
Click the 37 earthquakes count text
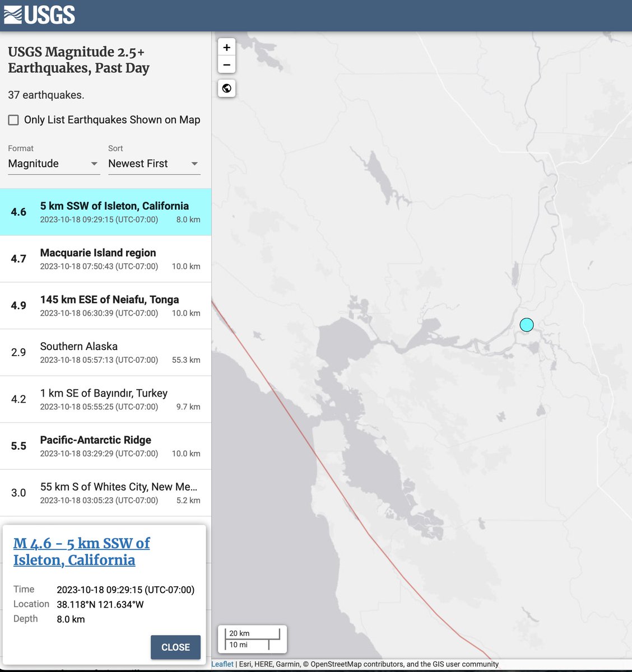46,95
